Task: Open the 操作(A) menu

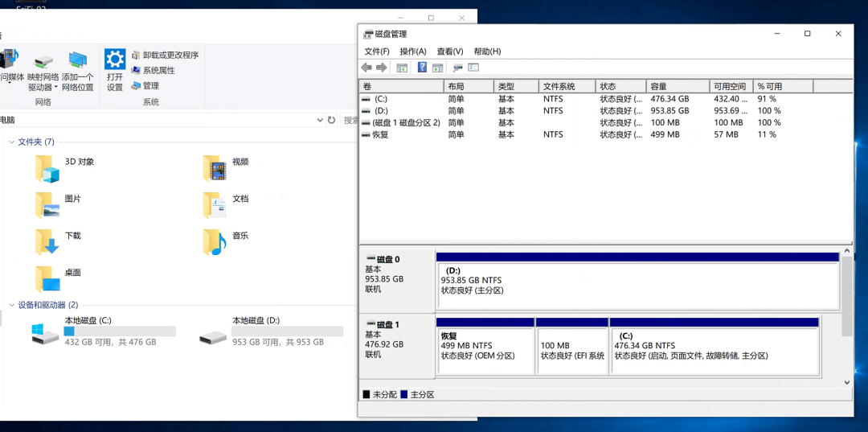Action: tap(413, 51)
